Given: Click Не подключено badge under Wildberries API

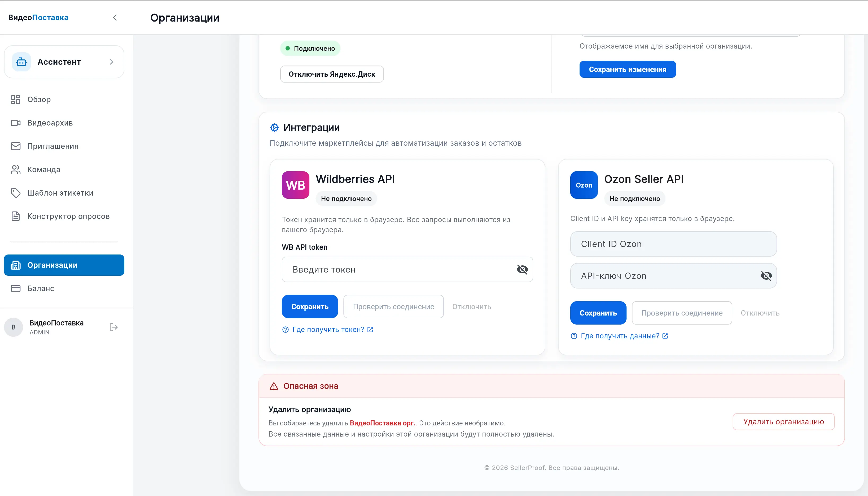Looking at the screenshot, I should pyautogui.click(x=346, y=199).
